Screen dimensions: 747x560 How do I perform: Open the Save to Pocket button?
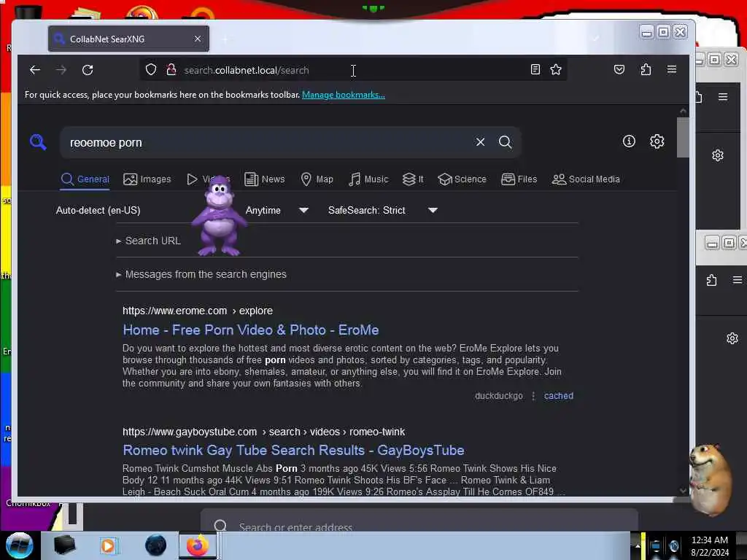pyautogui.click(x=619, y=69)
